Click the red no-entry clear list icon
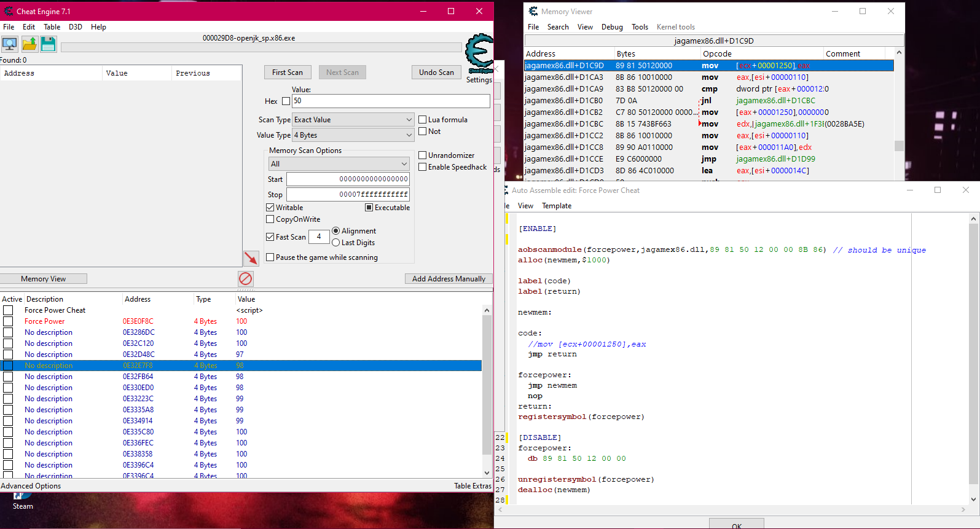The image size is (980, 529). pyautogui.click(x=245, y=279)
